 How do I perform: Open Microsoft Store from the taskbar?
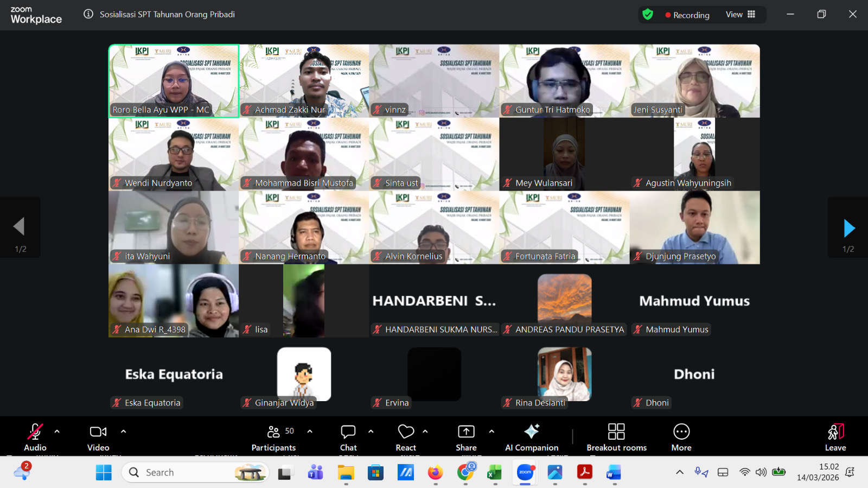click(375, 473)
